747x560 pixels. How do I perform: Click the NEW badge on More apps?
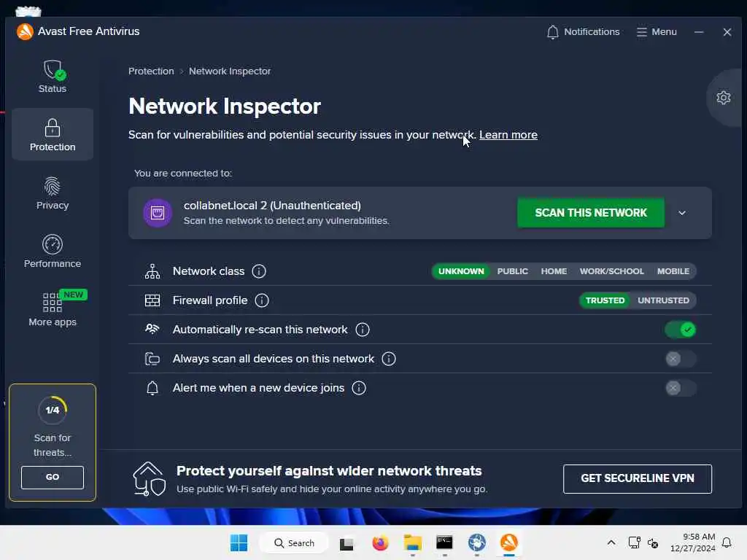(73, 295)
